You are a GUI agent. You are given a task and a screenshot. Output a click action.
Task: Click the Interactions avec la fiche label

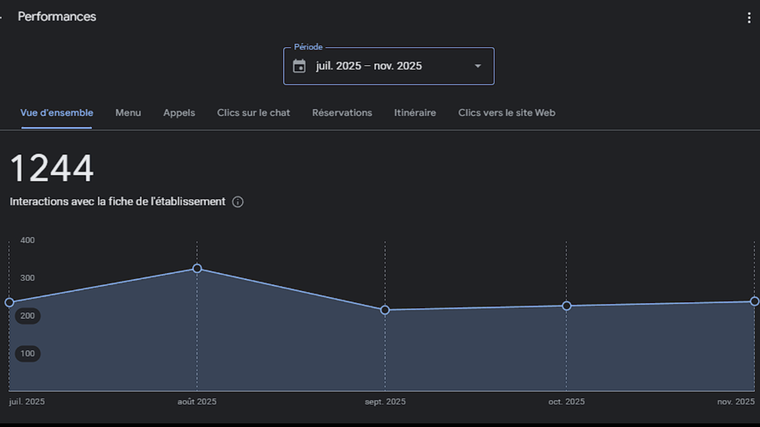pos(117,202)
